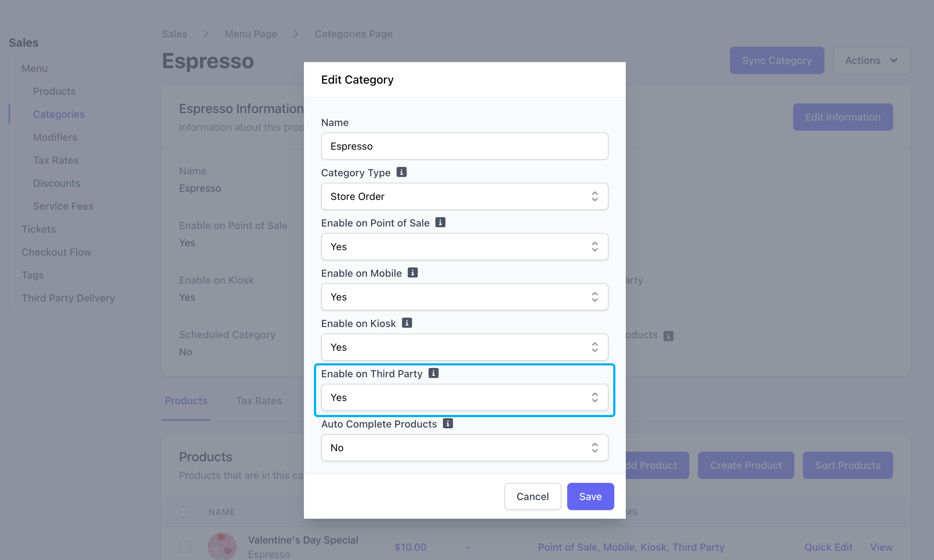Check the select-all checkbox in the NAME header
Screen dimensions: 934x560
pos(185,512)
